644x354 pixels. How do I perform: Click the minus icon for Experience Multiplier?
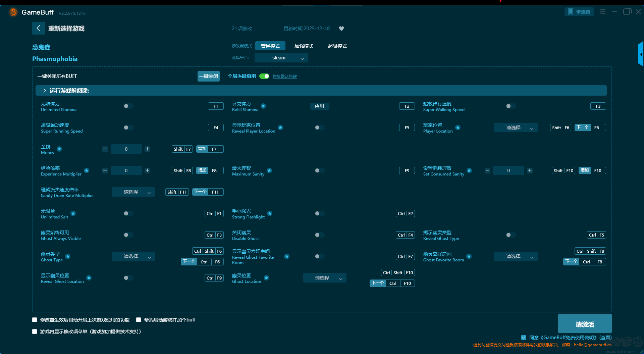click(105, 170)
